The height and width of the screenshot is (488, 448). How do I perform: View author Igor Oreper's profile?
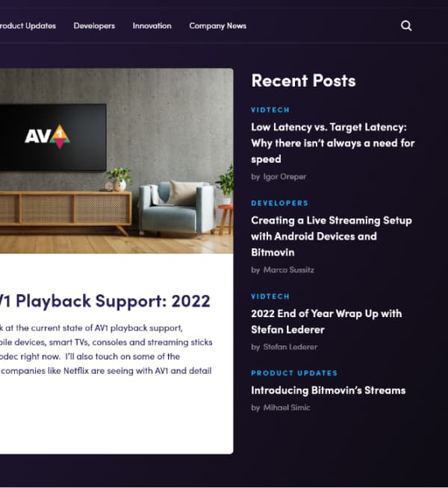point(285,177)
